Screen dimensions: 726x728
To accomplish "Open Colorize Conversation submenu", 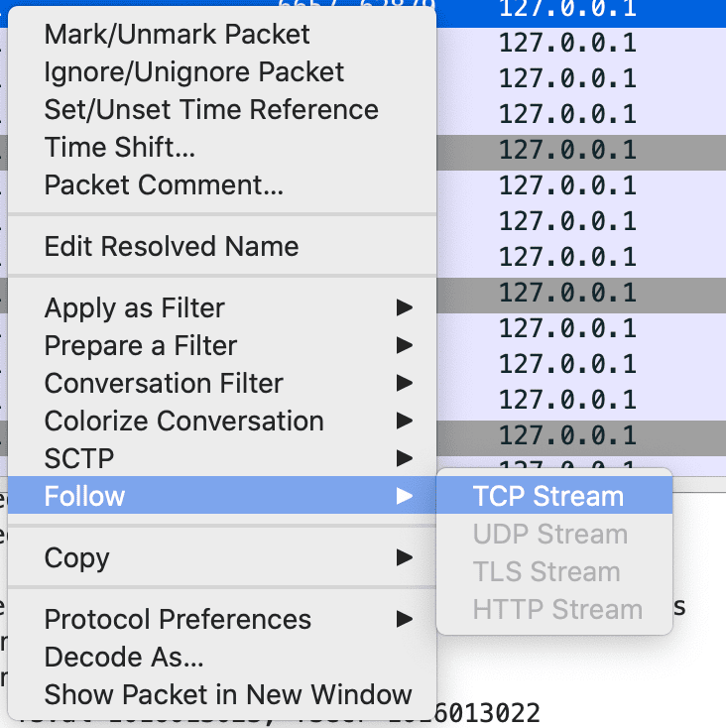I will click(x=184, y=421).
